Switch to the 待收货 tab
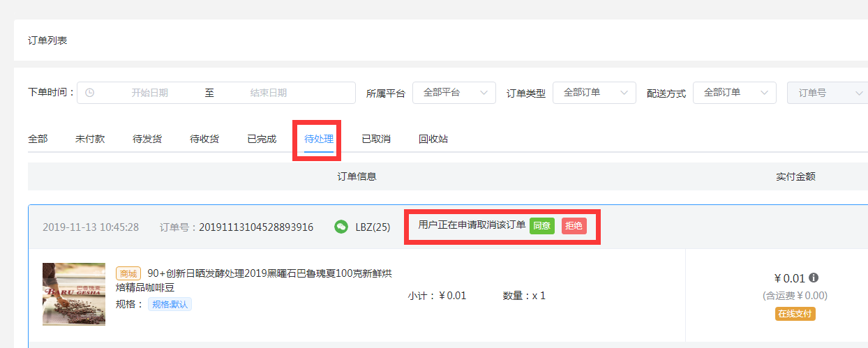 point(204,139)
